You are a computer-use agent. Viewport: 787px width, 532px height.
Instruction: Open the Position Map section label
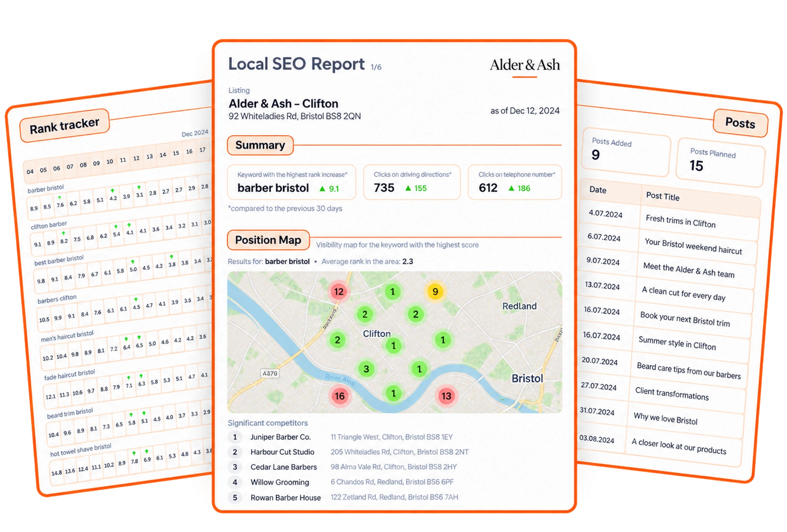(x=268, y=240)
